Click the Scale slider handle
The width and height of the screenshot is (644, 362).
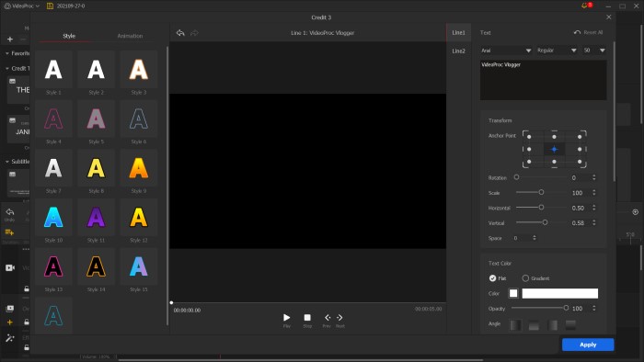[541, 192]
